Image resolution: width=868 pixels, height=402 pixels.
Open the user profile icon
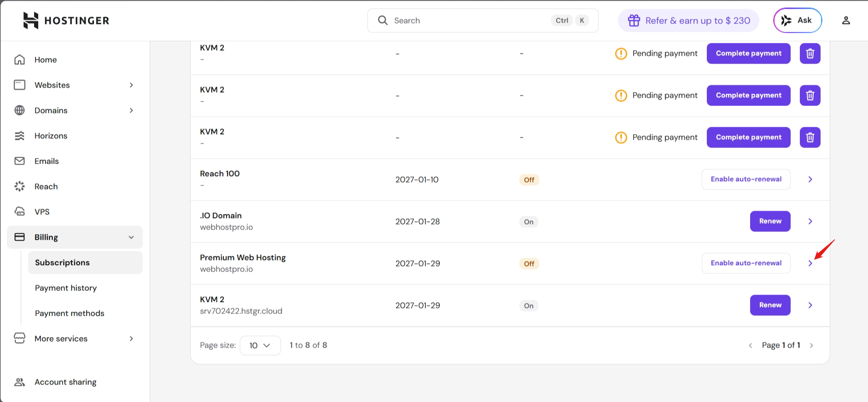[846, 20]
